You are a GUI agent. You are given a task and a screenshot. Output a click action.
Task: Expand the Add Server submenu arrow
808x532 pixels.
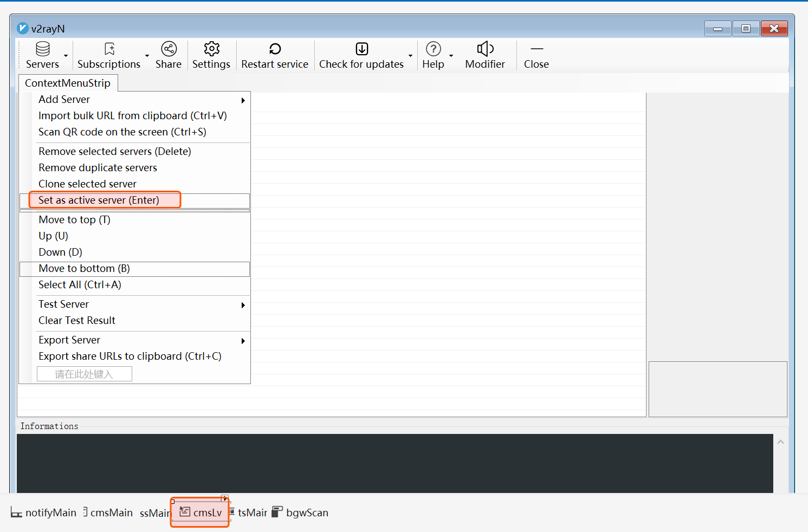(243, 100)
